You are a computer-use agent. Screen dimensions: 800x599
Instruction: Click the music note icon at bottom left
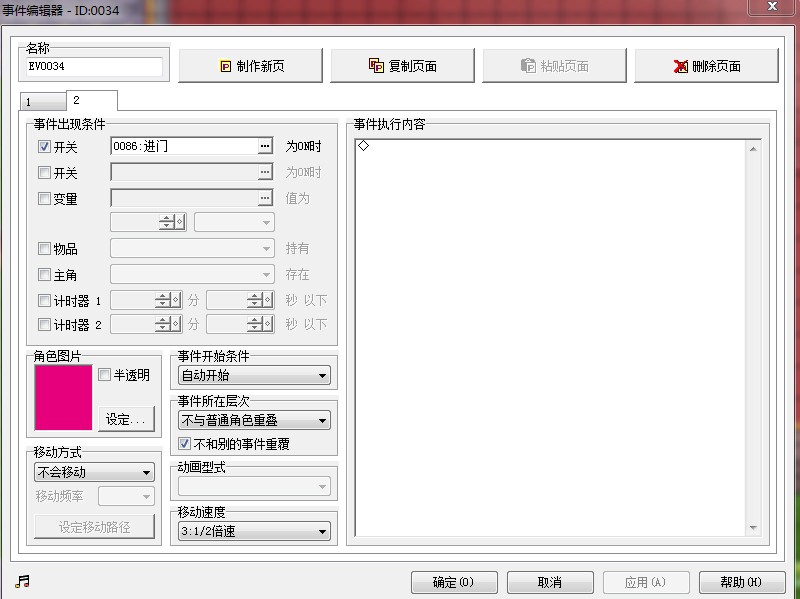(x=22, y=581)
